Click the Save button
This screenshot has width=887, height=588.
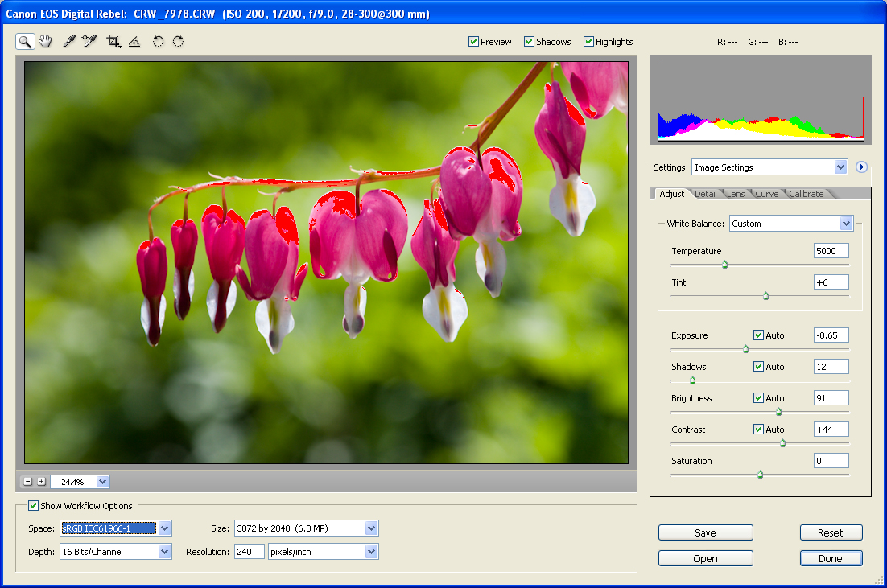point(705,532)
